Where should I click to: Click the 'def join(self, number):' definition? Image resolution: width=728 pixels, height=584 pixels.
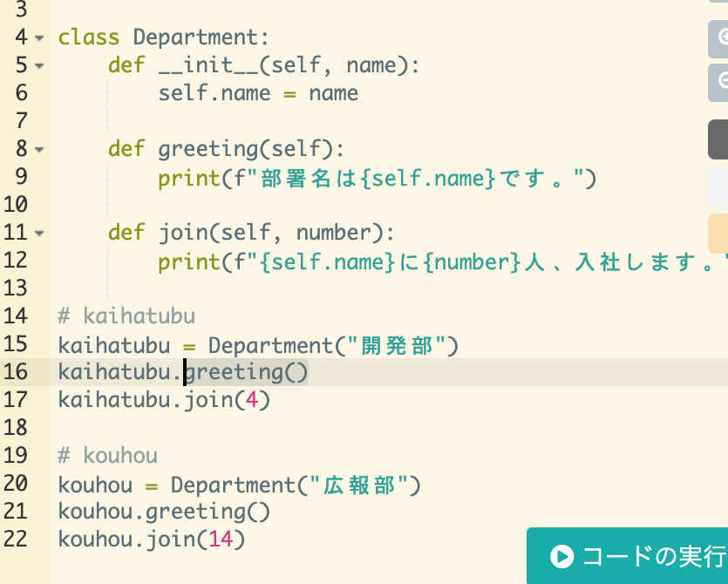point(251,233)
